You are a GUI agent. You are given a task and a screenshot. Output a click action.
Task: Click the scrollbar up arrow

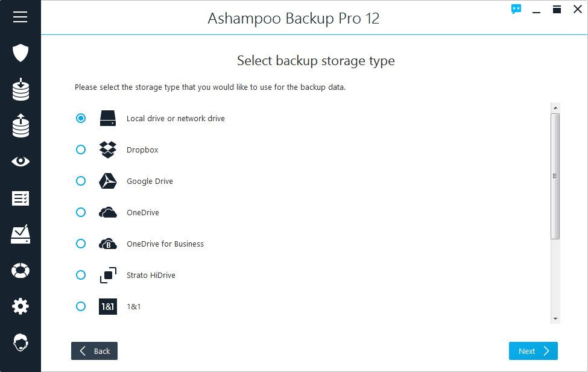(555, 107)
